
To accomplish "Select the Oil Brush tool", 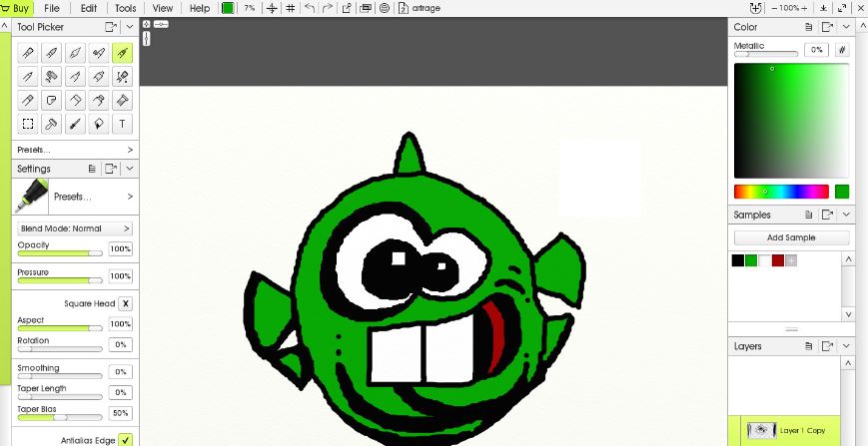I will pos(28,53).
